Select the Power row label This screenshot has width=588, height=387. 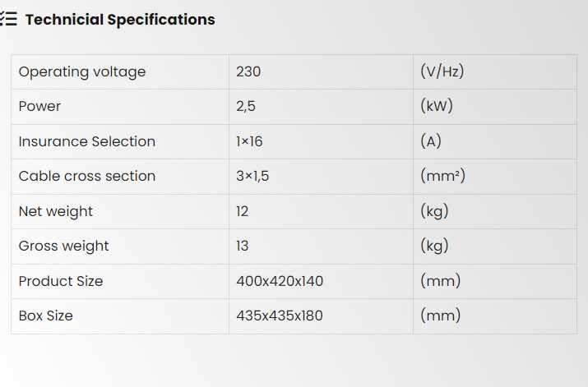coord(39,107)
